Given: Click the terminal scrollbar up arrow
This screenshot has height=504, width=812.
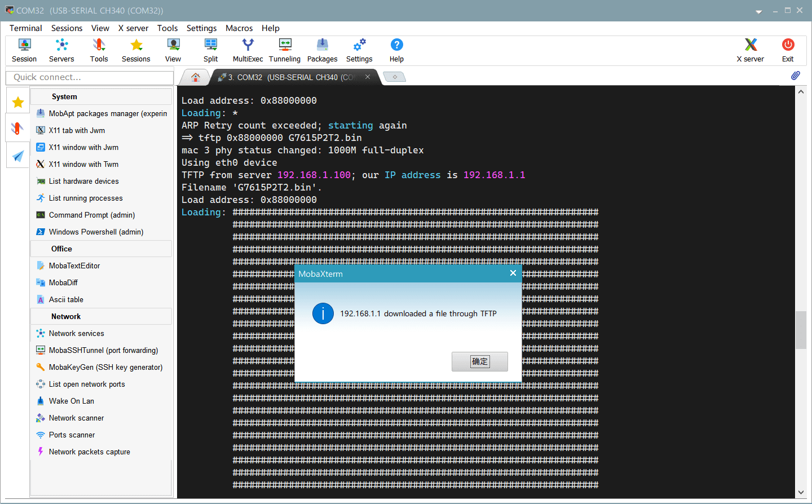Looking at the screenshot, I should (801, 91).
